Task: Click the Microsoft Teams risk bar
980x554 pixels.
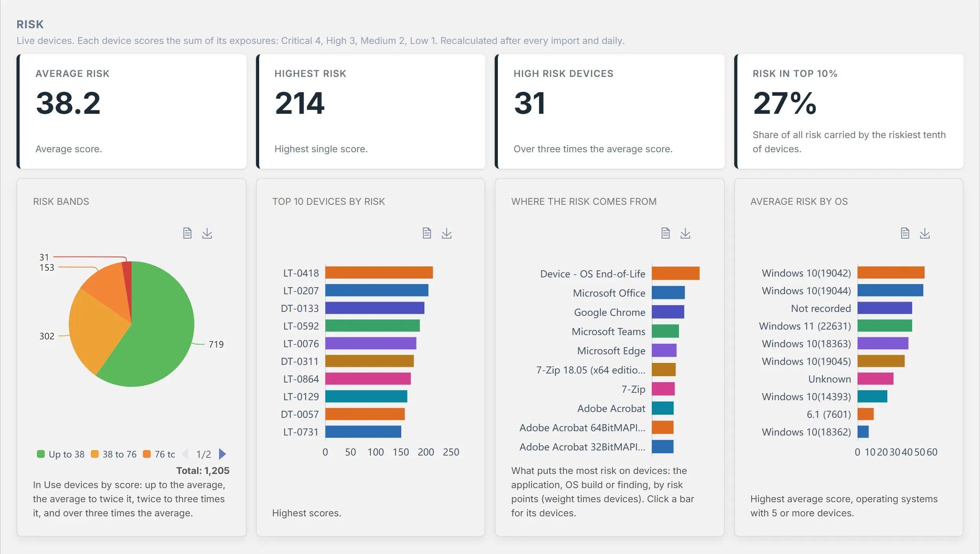Action: click(665, 331)
